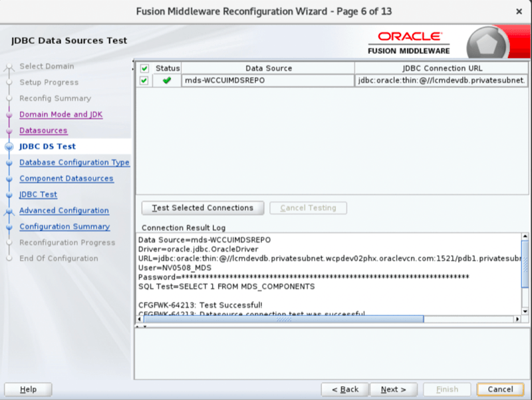Open the JDBC Test step link
Viewport: 532px width, 400px height.
(38, 194)
